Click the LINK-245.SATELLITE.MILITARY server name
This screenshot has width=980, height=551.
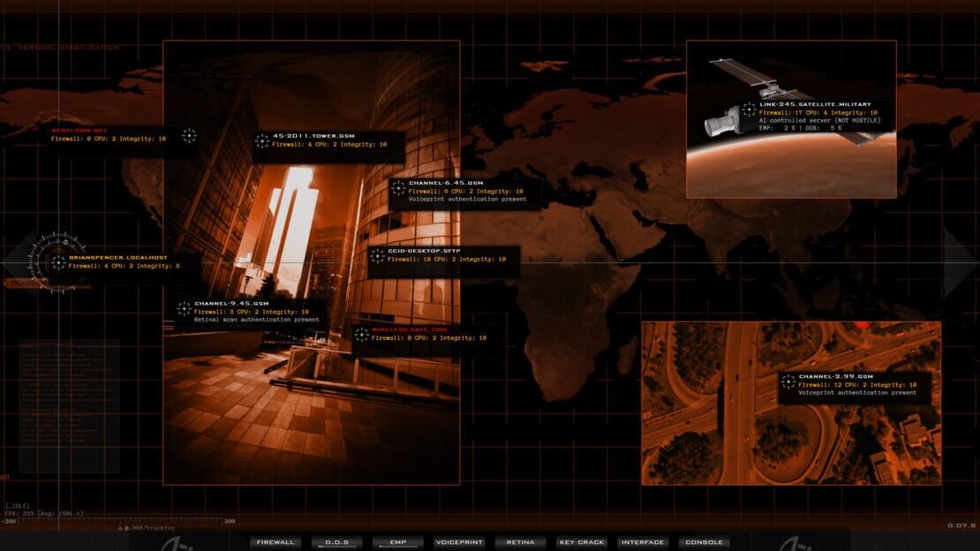[x=815, y=104]
